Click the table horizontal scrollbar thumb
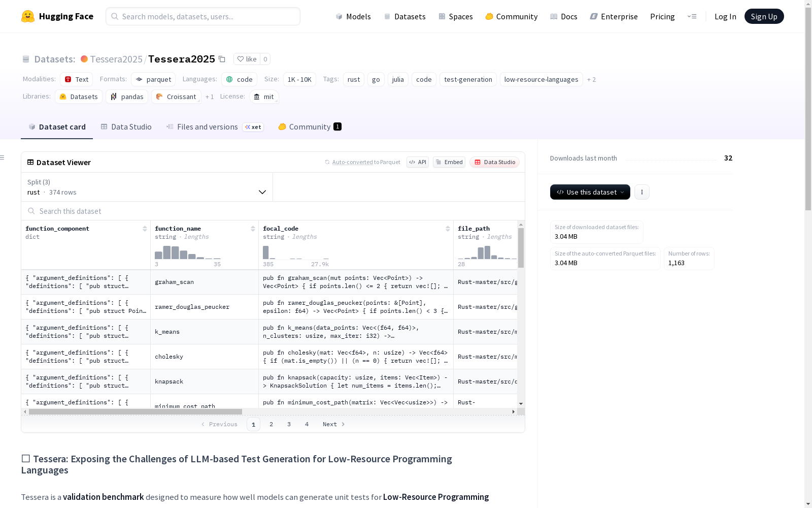The image size is (812, 508). [136, 411]
